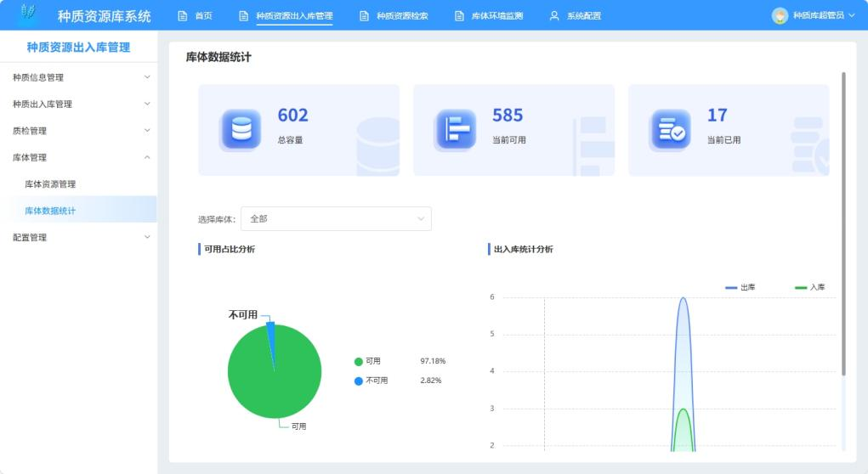The width and height of the screenshot is (868, 474).
Task: Expand the 种质信息管理 sidebar menu
Action: [79, 77]
